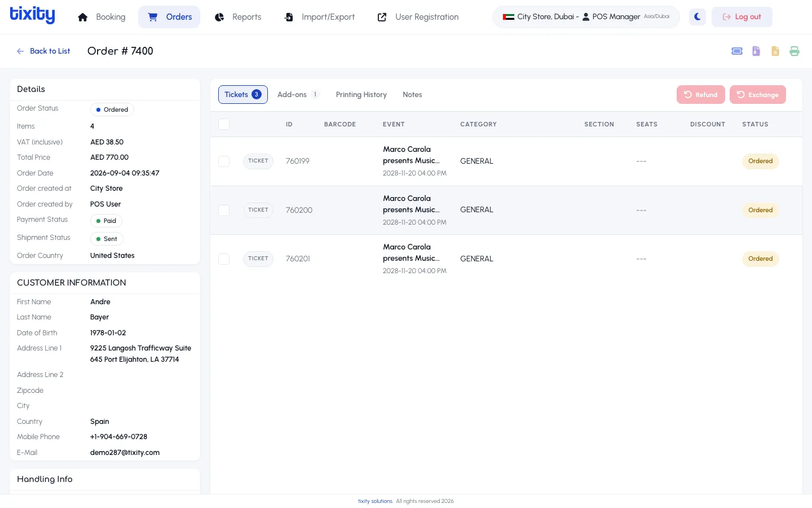Click the TICKET badge for 760199
Screen dimensions: 812x508
[258, 161]
